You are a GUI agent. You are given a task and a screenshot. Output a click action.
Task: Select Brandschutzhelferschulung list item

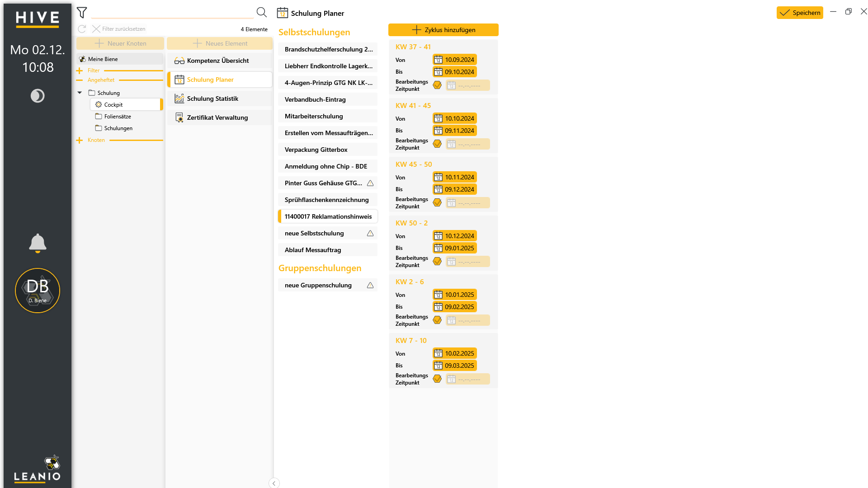(x=328, y=49)
